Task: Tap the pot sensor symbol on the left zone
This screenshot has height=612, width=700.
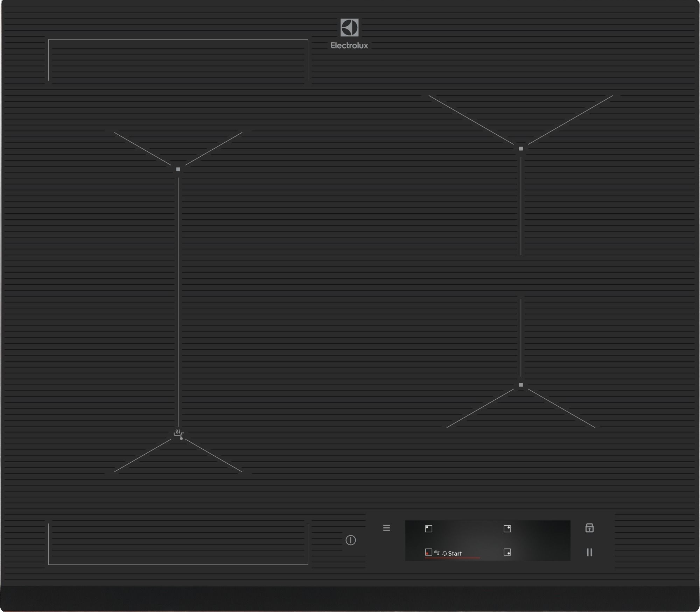Action: pos(179,434)
